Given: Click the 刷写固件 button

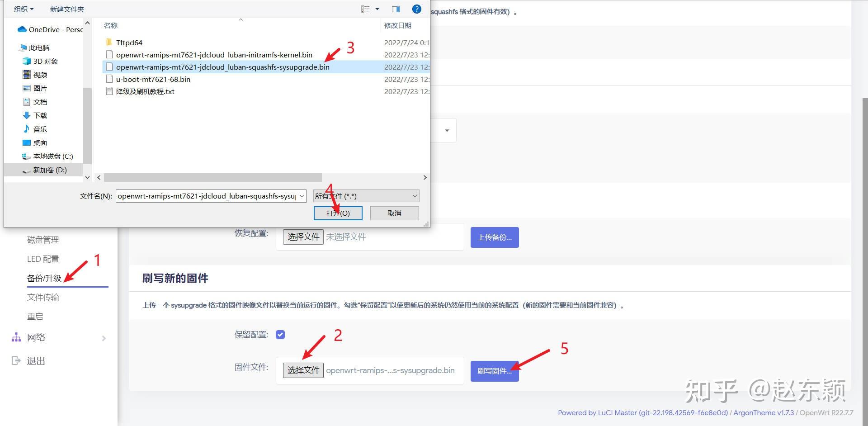Looking at the screenshot, I should [494, 371].
